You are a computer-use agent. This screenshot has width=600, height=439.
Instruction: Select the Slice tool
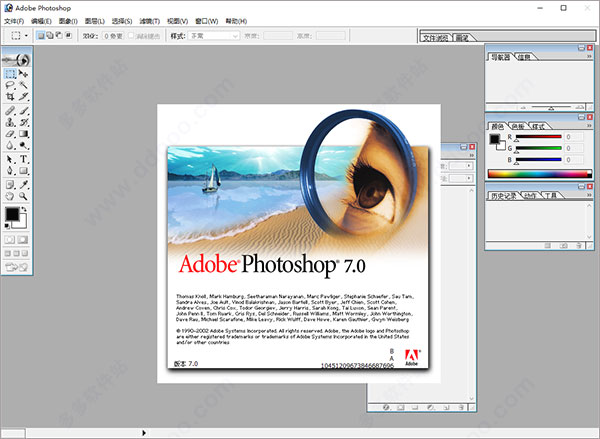23,96
